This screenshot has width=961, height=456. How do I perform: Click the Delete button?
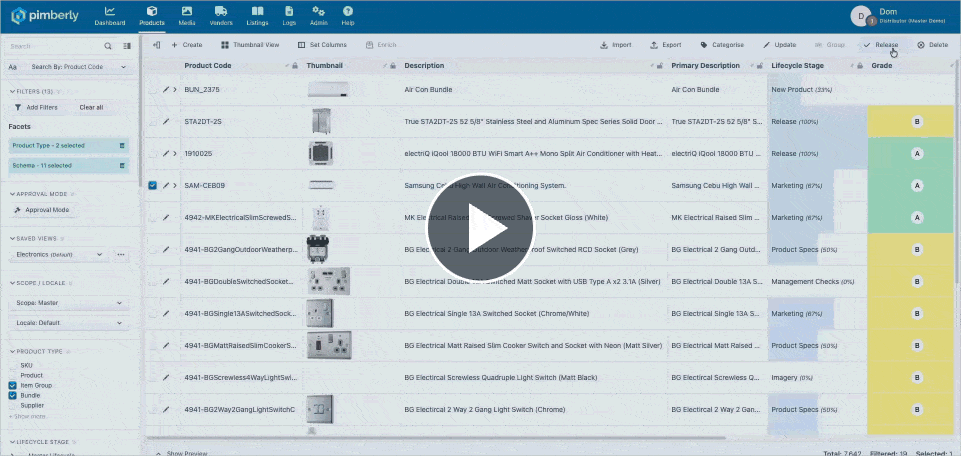932,45
